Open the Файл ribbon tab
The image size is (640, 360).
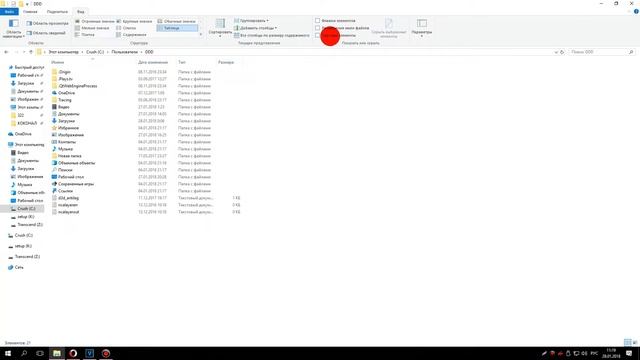pyautogui.click(x=9, y=11)
